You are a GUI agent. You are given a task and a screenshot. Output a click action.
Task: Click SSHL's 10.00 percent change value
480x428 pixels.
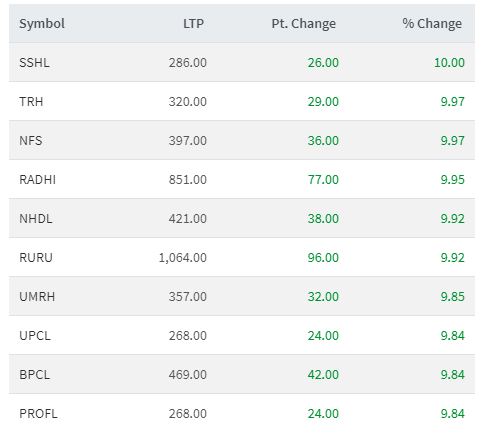(x=449, y=63)
